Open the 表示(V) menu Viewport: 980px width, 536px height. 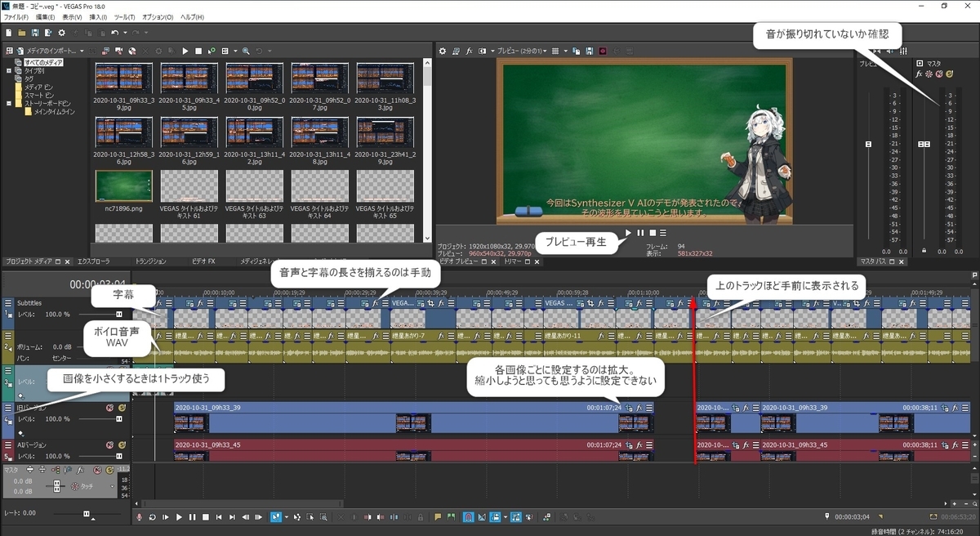[x=72, y=17]
